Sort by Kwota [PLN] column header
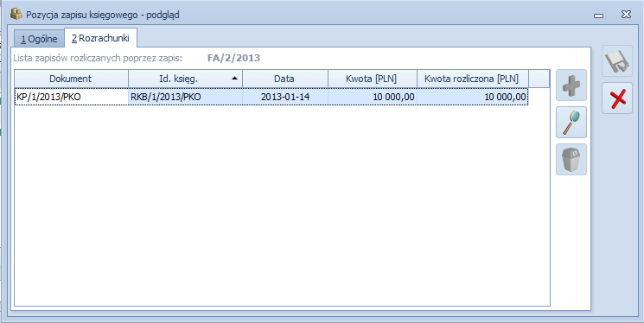The height and width of the screenshot is (323, 644). [373, 79]
